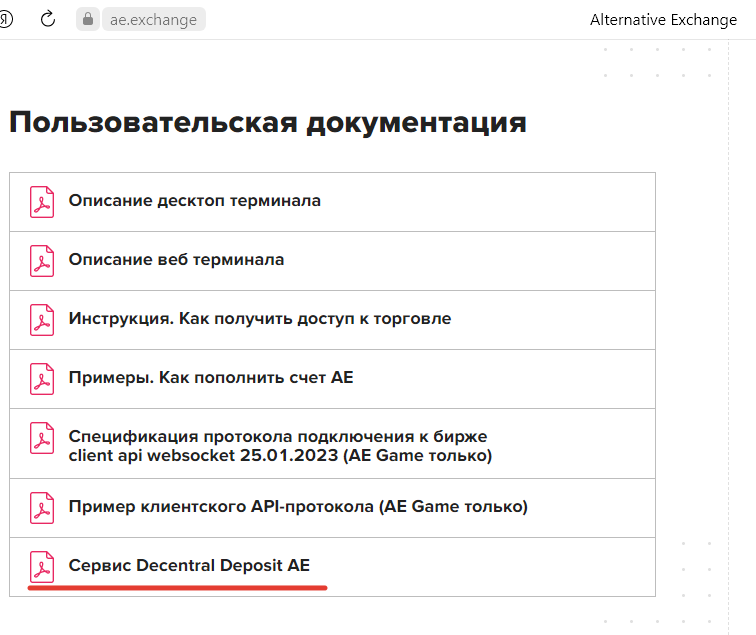756x635 pixels.
Task: Open the Описание десктоп терминала document
Action: click(x=194, y=201)
